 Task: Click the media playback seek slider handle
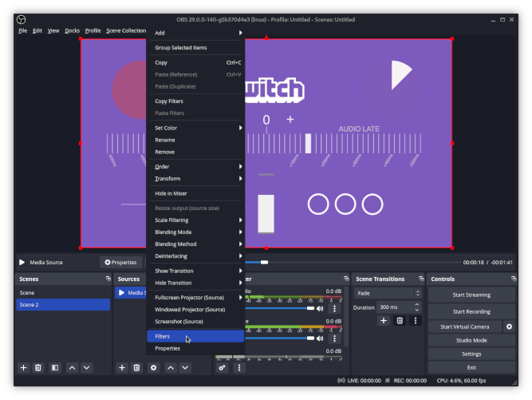264,262
